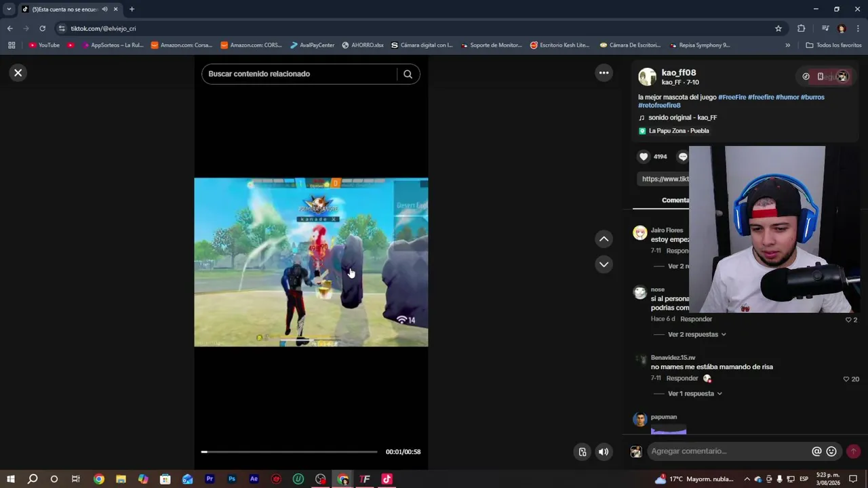Go back in browser history

[9, 28]
